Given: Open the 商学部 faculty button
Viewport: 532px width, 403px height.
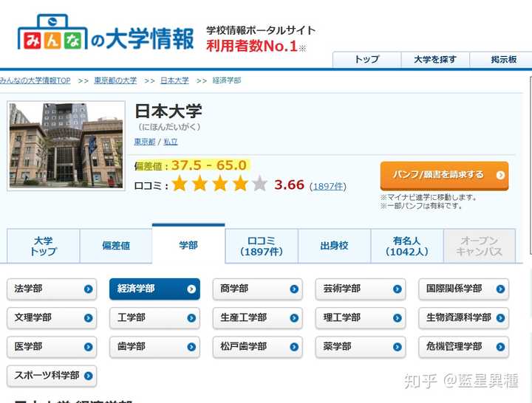Looking at the screenshot, I should pyautogui.click(x=258, y=289).
